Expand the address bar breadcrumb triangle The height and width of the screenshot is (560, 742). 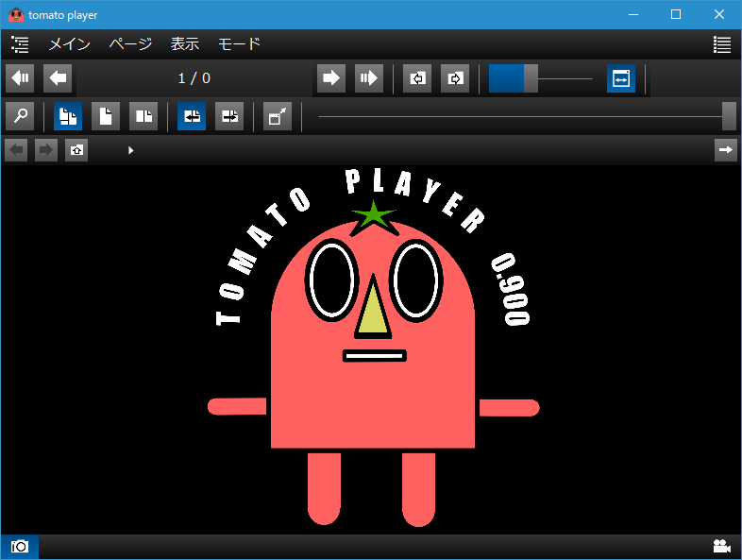tap(130, 150)
